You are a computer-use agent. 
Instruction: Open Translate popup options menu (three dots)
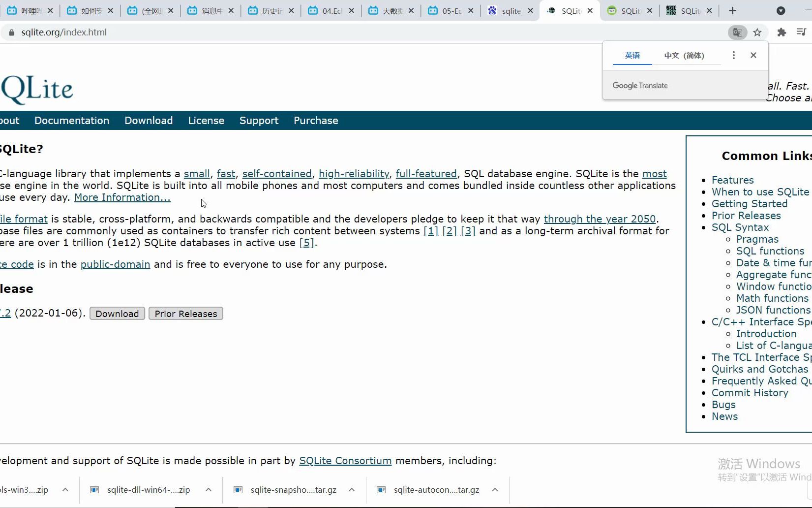coord(734,55)
